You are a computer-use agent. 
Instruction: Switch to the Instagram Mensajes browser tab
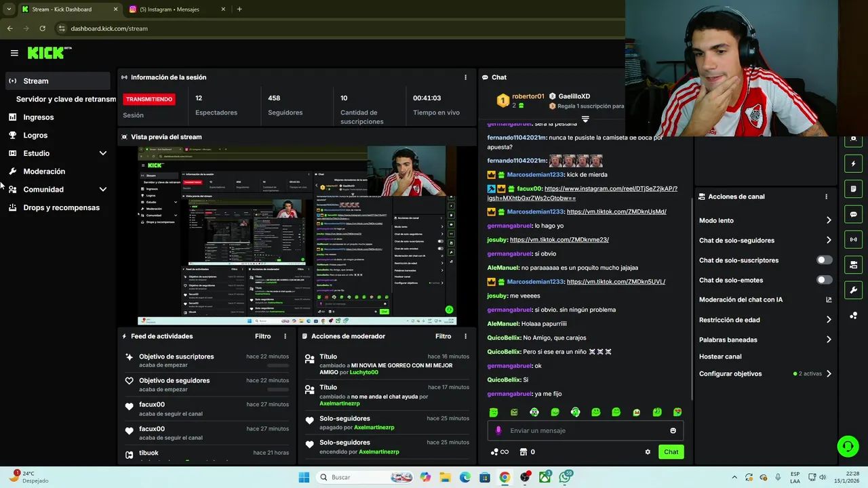click(x=176, y=9)
